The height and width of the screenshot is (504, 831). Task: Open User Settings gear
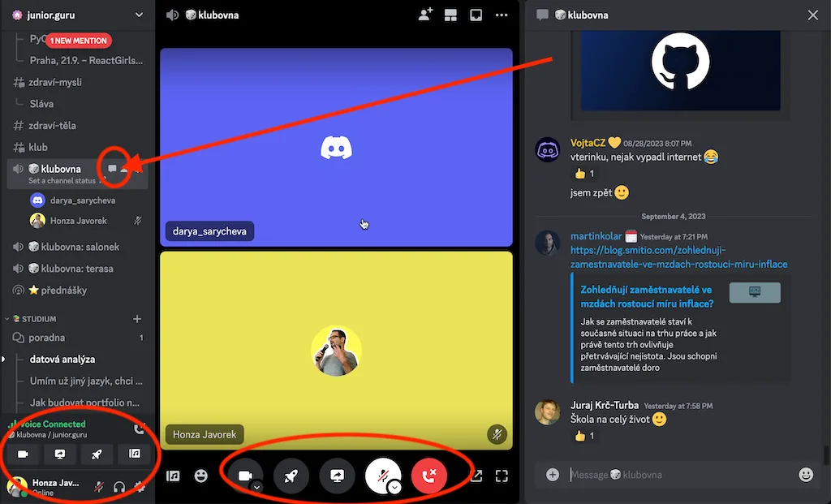pos(140,486)
